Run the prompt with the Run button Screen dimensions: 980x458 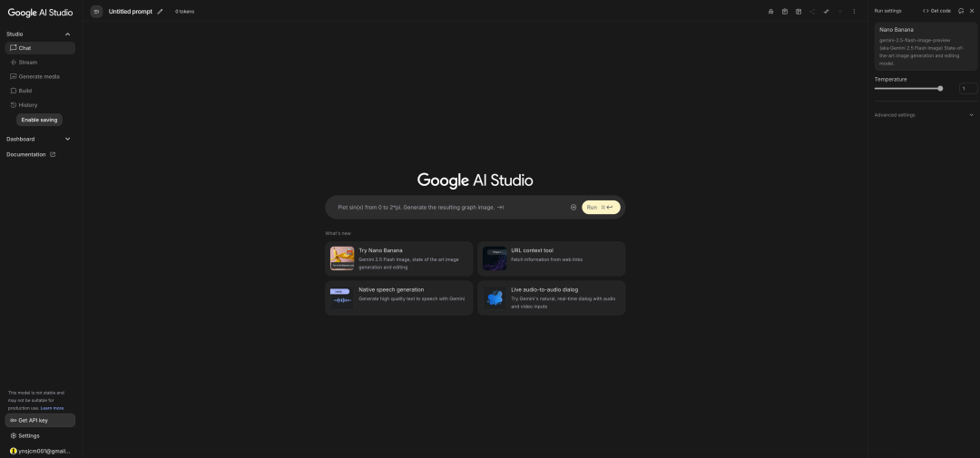(x=601, y=208)
